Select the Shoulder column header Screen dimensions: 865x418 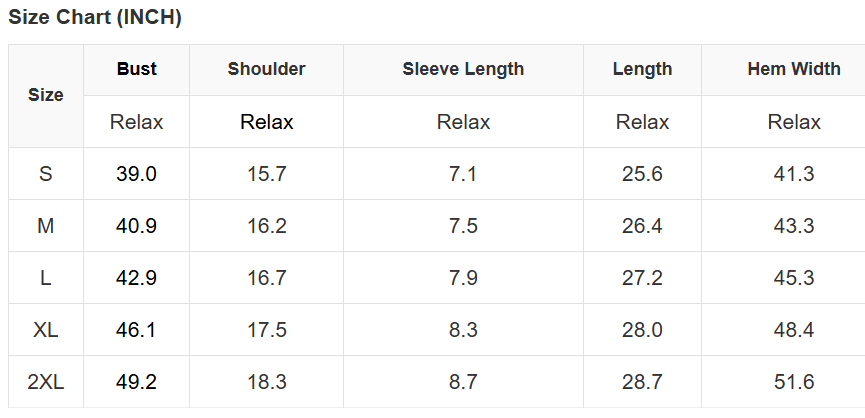click(x=266, y=69)
